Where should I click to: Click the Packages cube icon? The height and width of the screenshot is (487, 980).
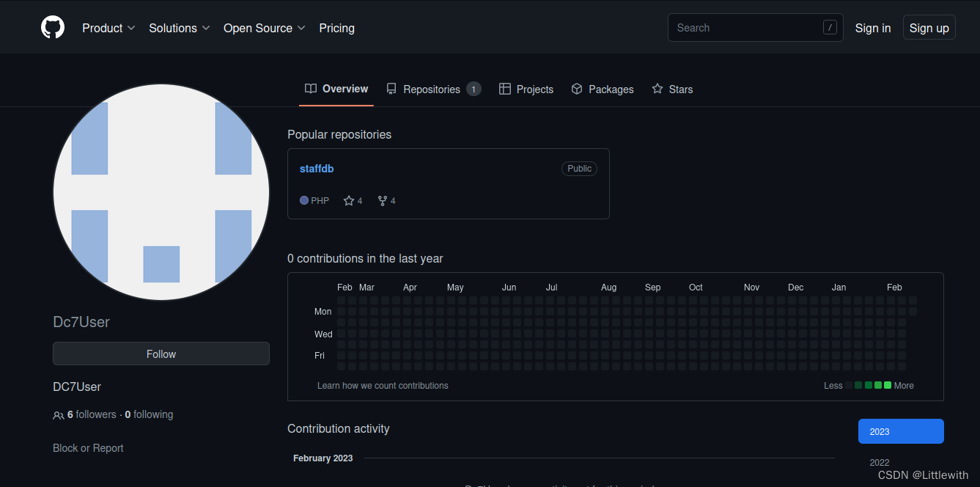tap(577, 89)
